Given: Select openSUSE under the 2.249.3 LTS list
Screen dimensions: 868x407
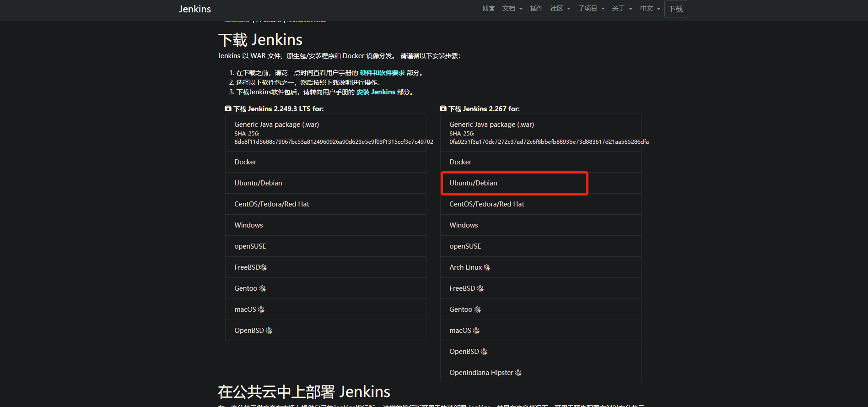Looking at the screenshot, I should point(325,246).
